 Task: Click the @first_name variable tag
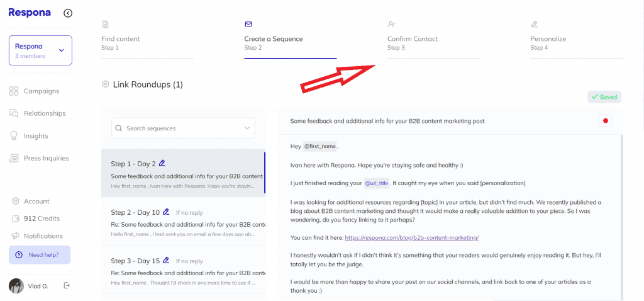pyautogui.click(x=320, y=146)
